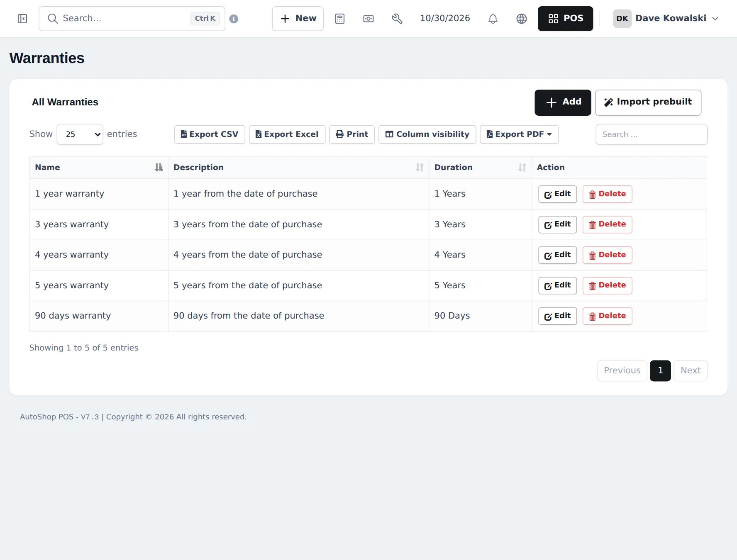Collapse the sidebar with the panel icon
The height and width of the screenshot is (560, 737).
(x=22, y=19)
